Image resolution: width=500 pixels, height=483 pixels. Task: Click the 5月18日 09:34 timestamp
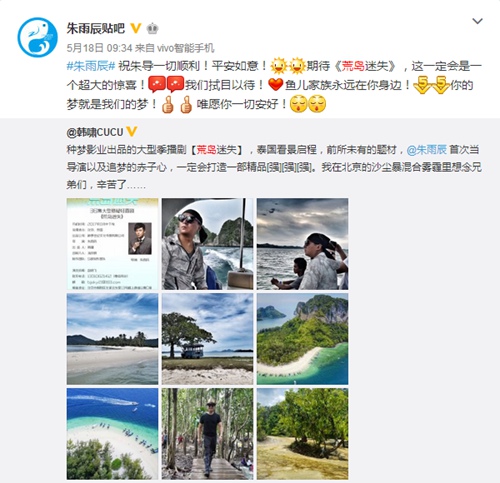tap(99, 48)
